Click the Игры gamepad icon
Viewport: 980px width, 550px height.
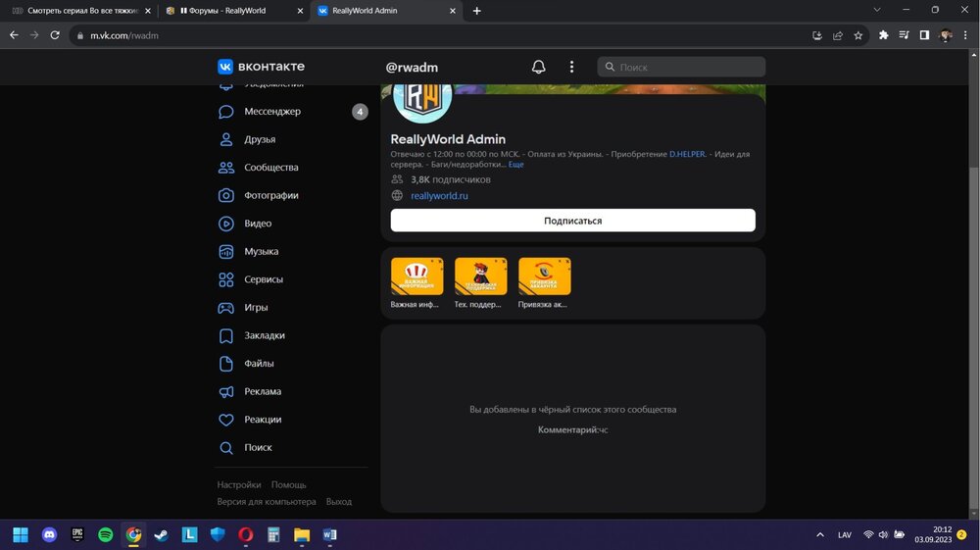click(225, 308)
